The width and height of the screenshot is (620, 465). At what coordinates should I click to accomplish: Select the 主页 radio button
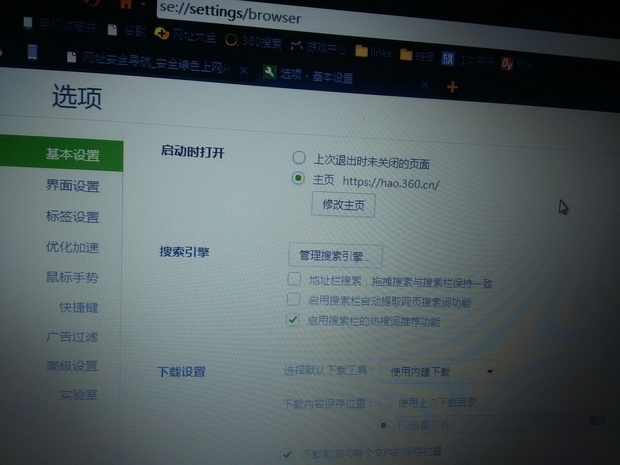coord(298,178)
